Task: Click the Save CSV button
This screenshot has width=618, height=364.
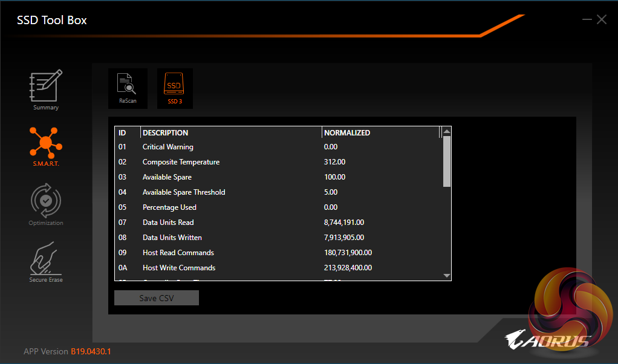Action: click(x=157, y=298)
